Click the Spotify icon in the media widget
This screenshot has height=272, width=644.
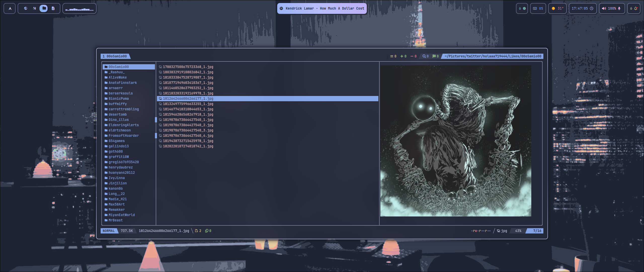pos(281,8)
